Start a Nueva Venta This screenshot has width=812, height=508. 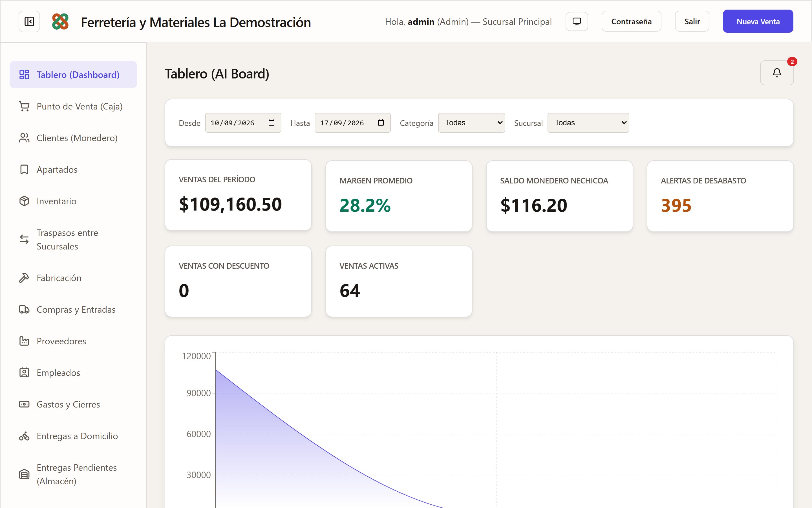pyautogui.click(x=758, y=21)
